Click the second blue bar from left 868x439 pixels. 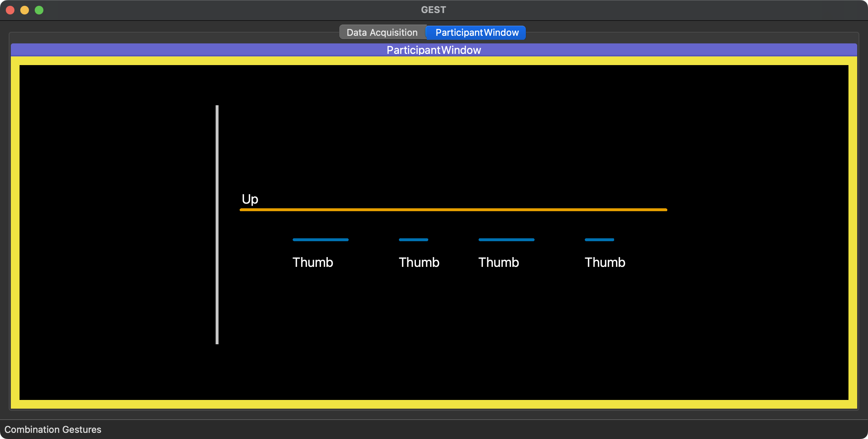(x=413, y=240)
